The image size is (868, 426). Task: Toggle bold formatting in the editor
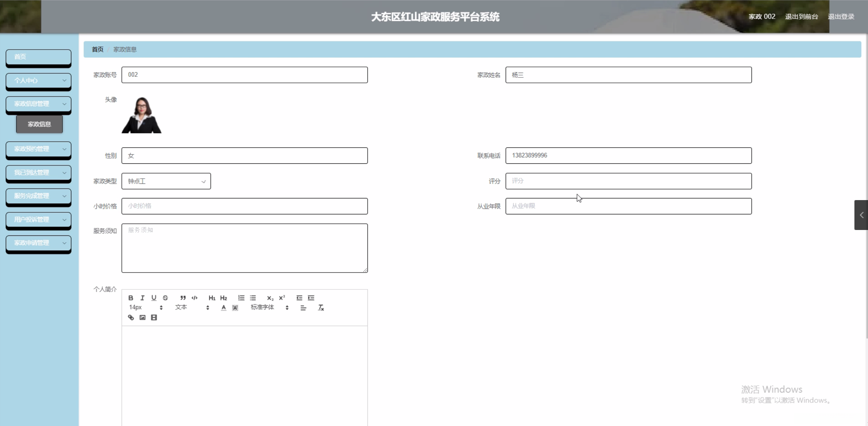tap(131, 298)
